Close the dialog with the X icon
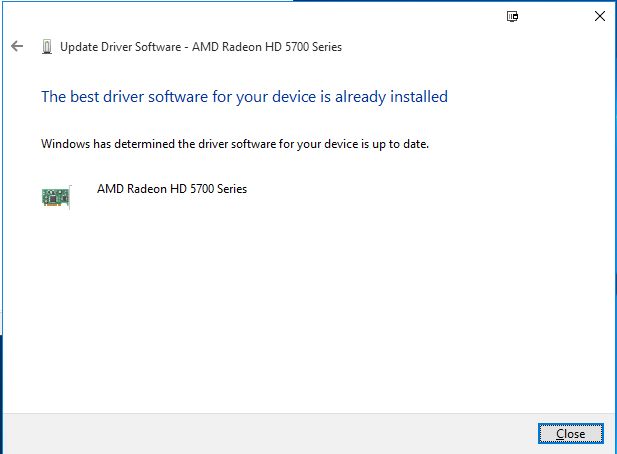Screen dimensions: 617x454 point(600,16)
